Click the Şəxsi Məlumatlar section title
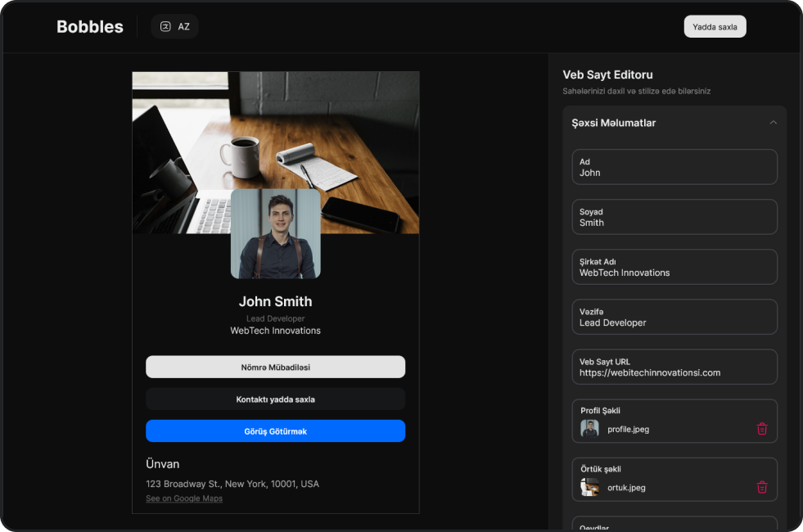Screen dimensions: 803x532 click(614, 123)
